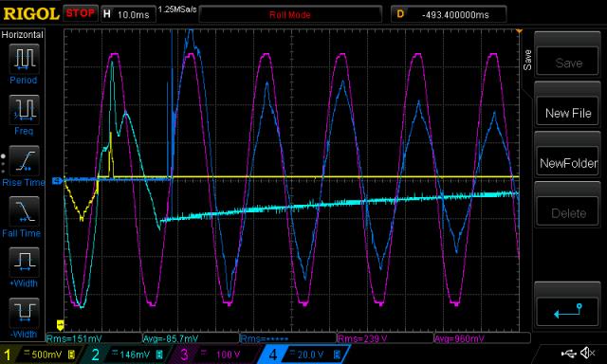607x364 pixels.
Task: Click the USB status icon
Action: [x=568, y=353]
